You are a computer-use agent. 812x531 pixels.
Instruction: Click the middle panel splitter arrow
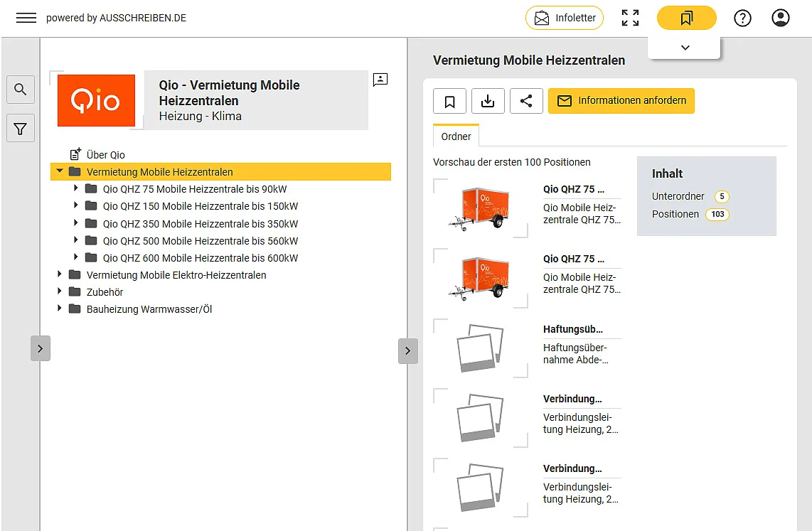pyautogui.click(x=407, y=351)
